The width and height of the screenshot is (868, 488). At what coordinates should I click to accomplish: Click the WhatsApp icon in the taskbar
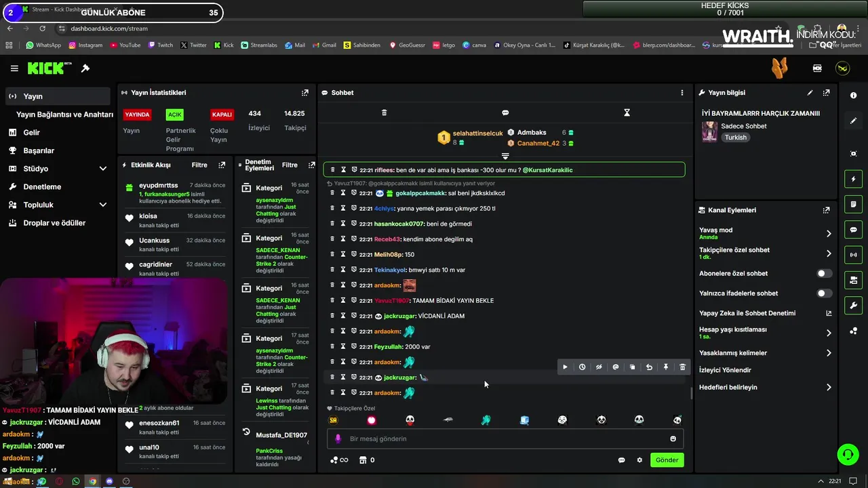point(75,481)
